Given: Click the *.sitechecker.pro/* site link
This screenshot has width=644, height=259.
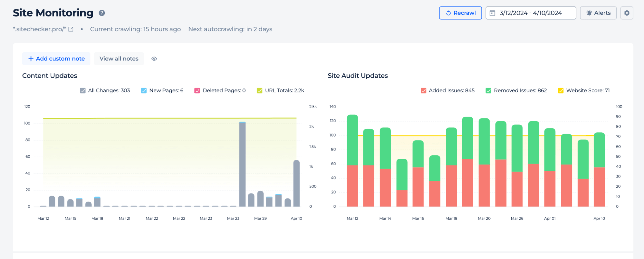Looking at the screenshot, I should coord(40,29).
